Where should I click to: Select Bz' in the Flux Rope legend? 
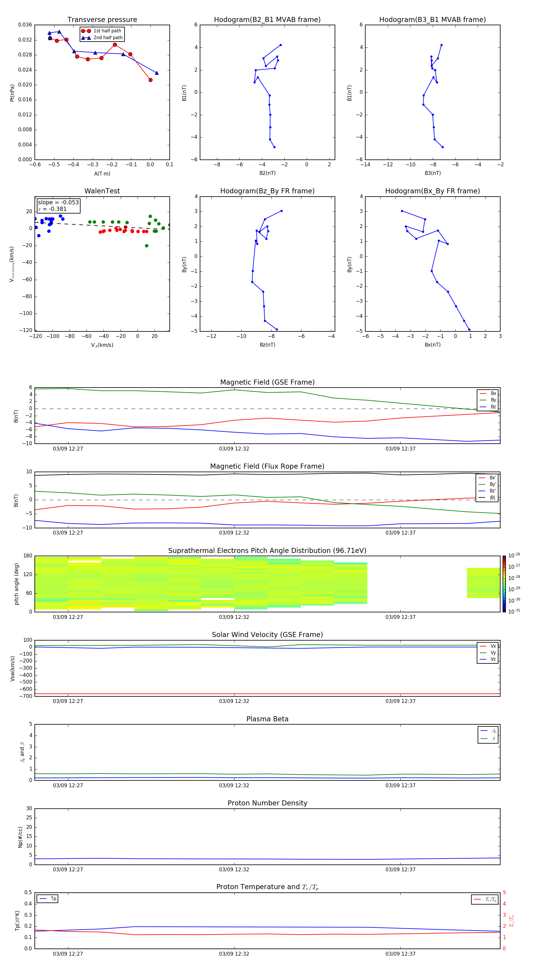(x=487, y=491)
